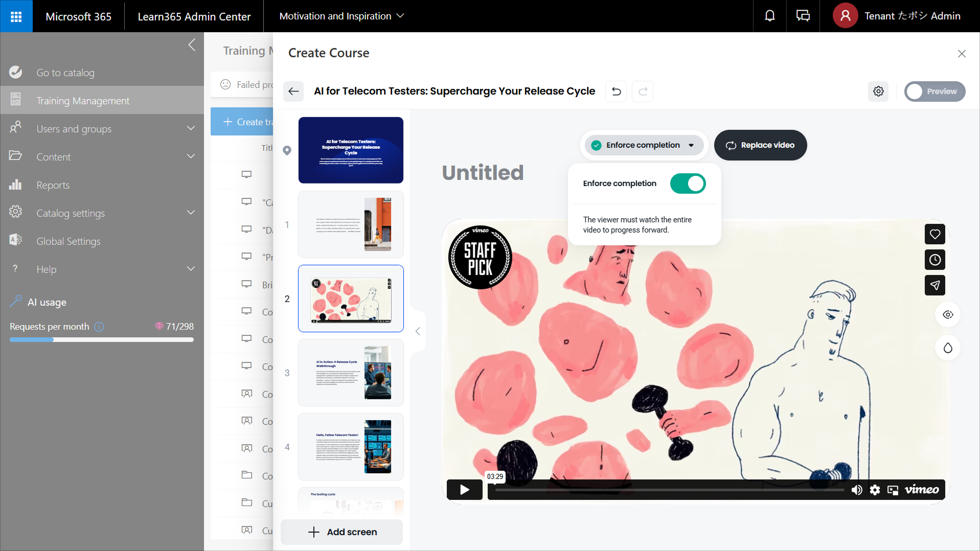Viewport: 980px width, 551px height.
Task: Open course settings gear icon
Action: coord(878,91)
